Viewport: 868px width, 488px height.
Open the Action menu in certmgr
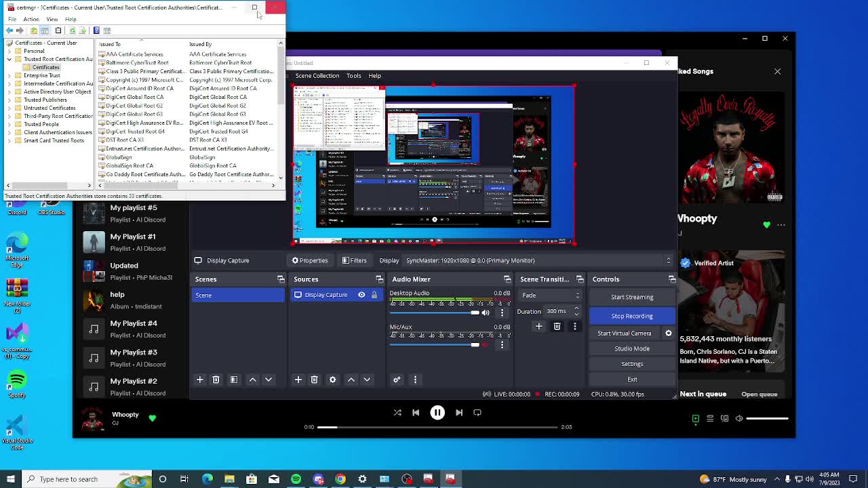tap(31, 19)
